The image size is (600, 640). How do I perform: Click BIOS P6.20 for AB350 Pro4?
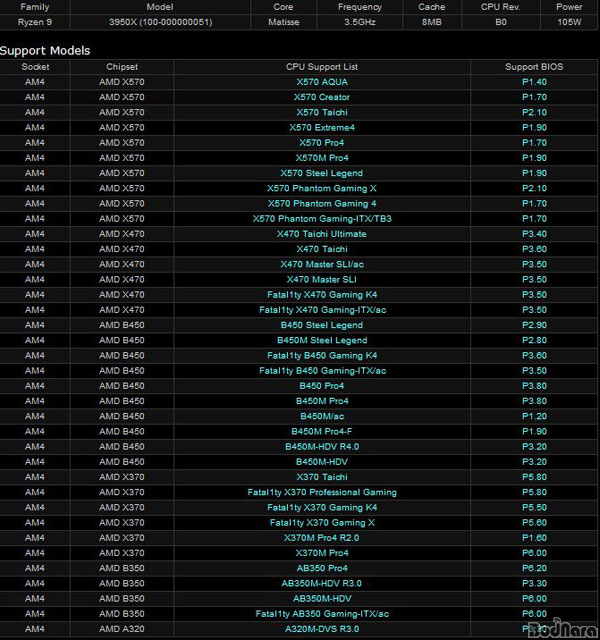click(534, 568)
